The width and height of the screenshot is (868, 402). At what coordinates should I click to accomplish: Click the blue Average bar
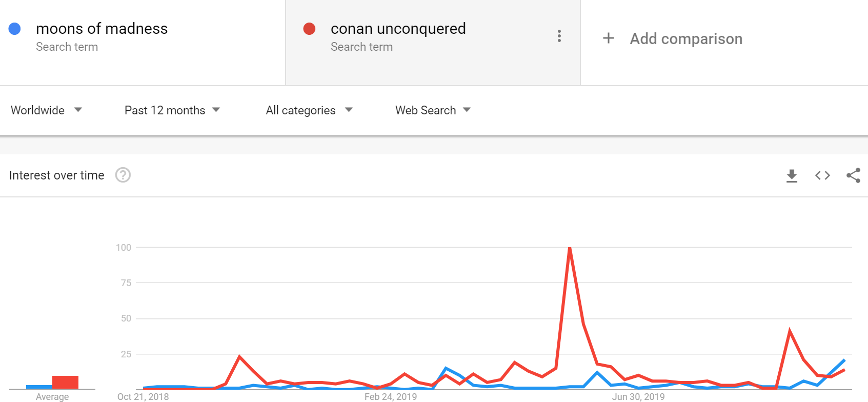pyautogui.click(x=39, y=387)
